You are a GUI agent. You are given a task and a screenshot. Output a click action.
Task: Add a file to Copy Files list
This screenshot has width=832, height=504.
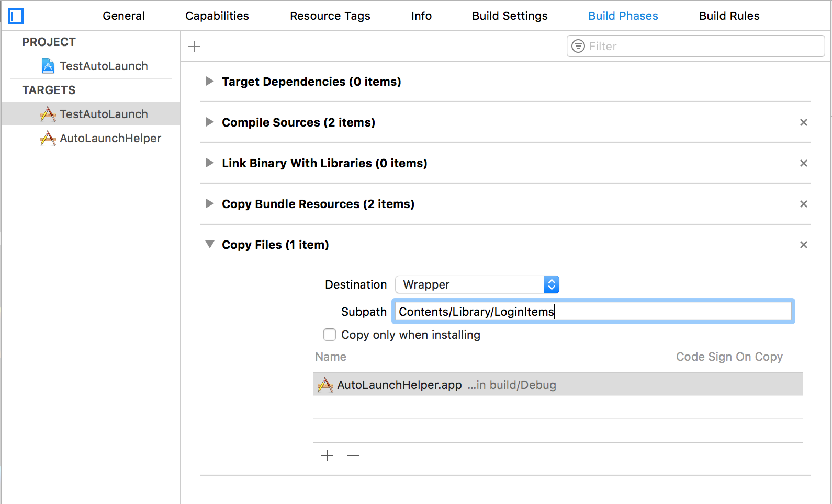327,455
